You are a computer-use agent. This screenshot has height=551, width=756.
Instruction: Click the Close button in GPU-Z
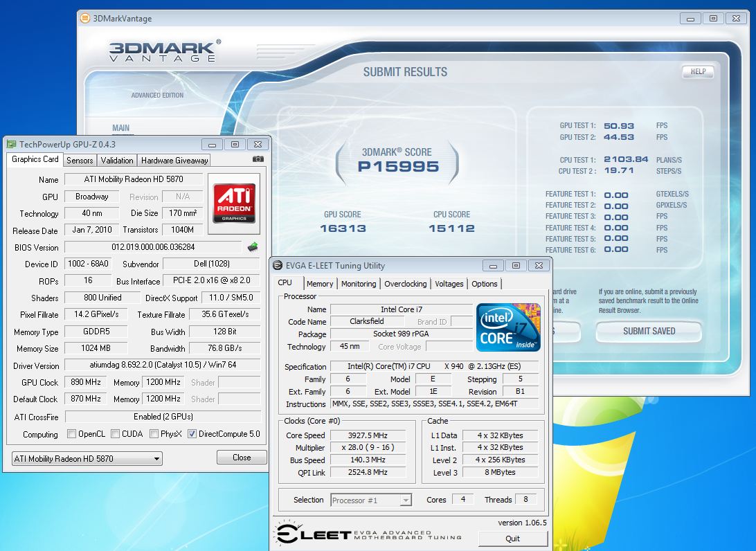click(x=242, y=458)
